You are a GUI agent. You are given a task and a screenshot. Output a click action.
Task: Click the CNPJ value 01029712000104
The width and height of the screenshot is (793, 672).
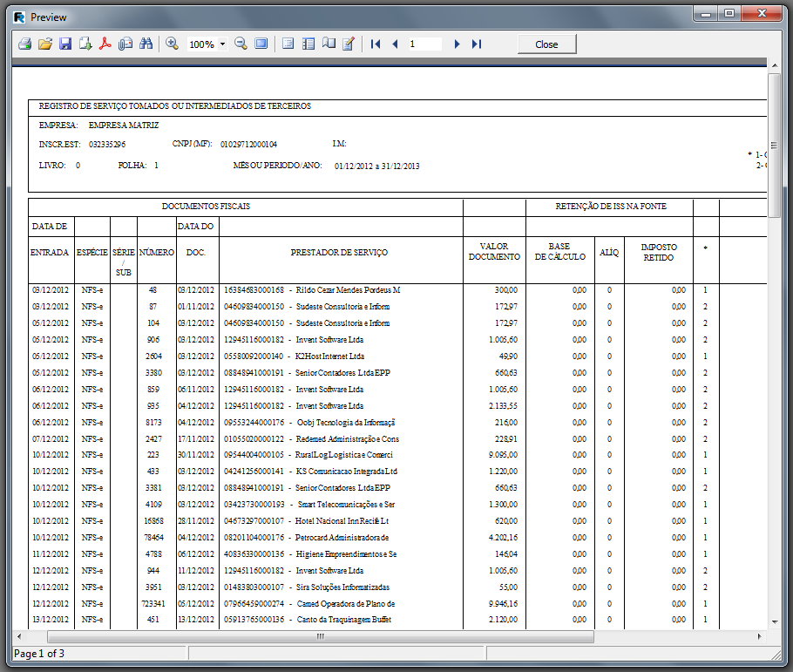[249, 144]
